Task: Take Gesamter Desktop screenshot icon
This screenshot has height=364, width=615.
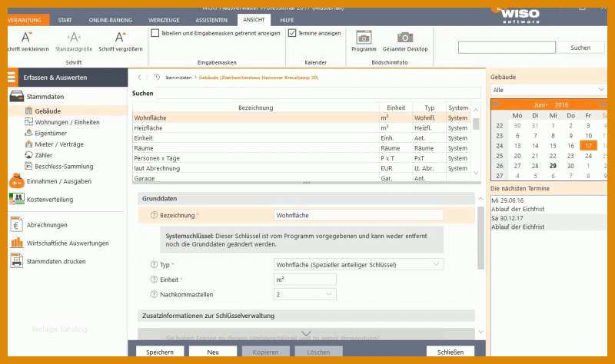Action: 405,38
